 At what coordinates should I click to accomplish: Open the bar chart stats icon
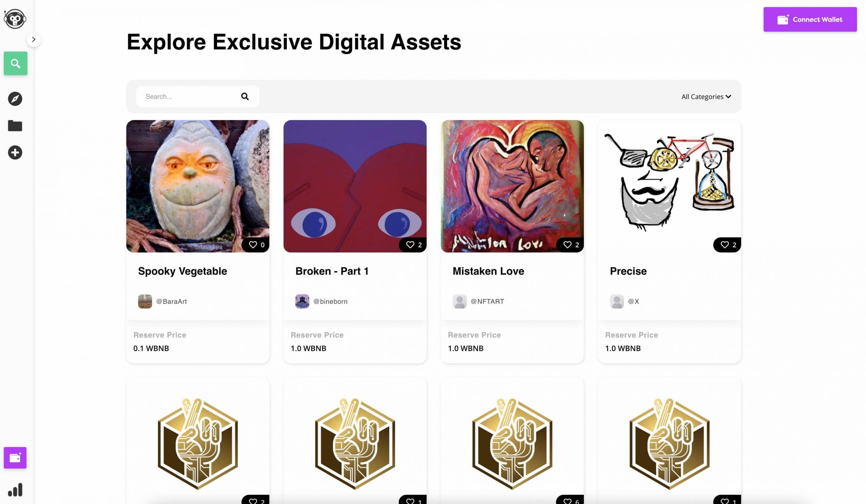(15, 490)
